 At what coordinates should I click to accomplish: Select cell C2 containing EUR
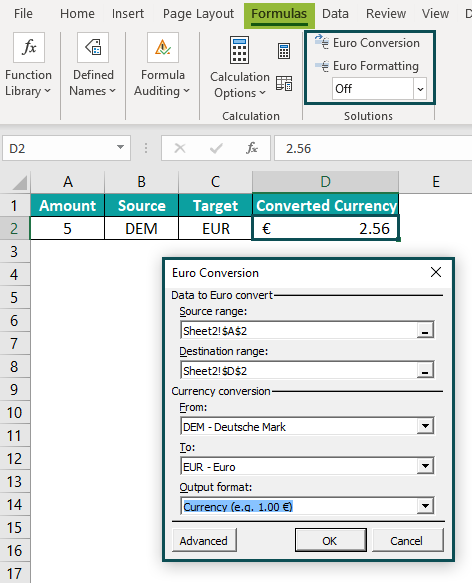[x=215, y=228]
